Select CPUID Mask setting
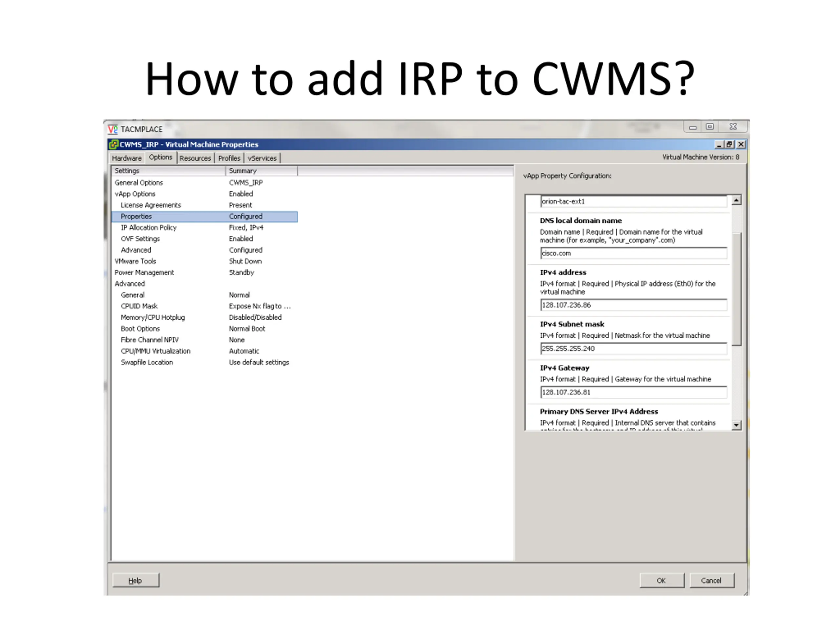The height and width of the screenshot is (630, 840). (139, 306)
